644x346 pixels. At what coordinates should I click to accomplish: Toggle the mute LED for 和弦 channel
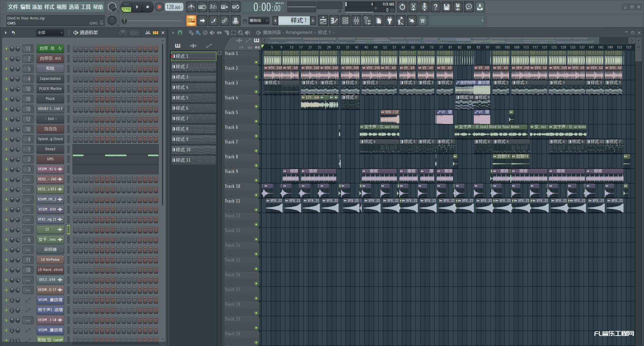pyautogui.click(x=6, y=69)
